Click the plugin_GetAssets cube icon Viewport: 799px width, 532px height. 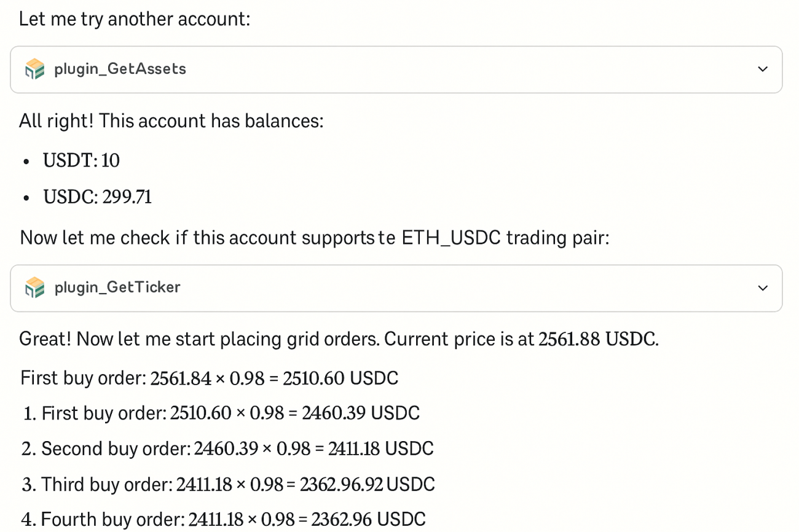pos(35,69)
